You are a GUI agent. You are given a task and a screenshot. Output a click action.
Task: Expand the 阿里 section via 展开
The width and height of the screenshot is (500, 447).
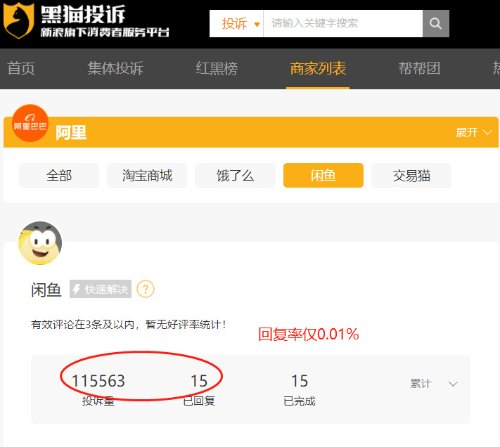tap(474, 133)
